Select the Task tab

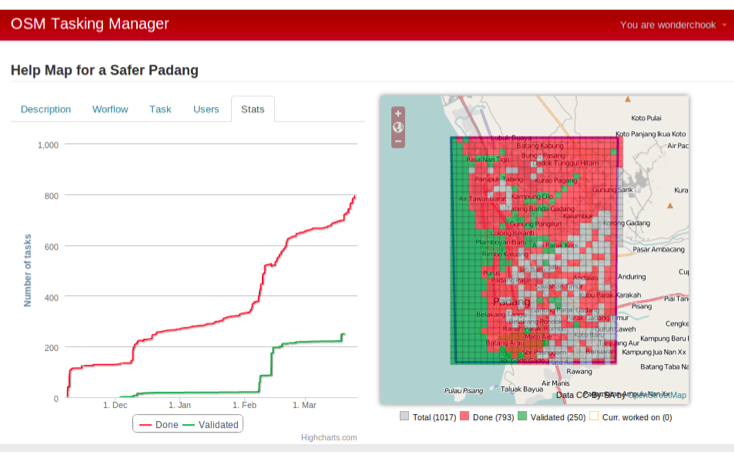pyautogui.click(x=160, y=109)
